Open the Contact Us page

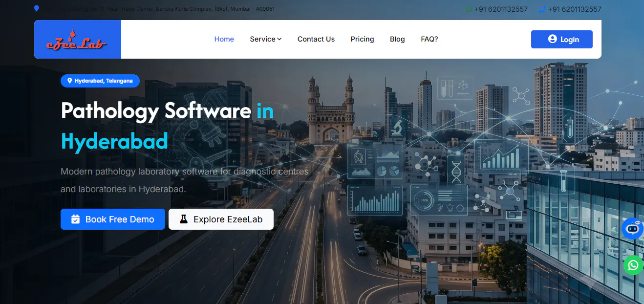pyautogui.click(x=316, y=39)
